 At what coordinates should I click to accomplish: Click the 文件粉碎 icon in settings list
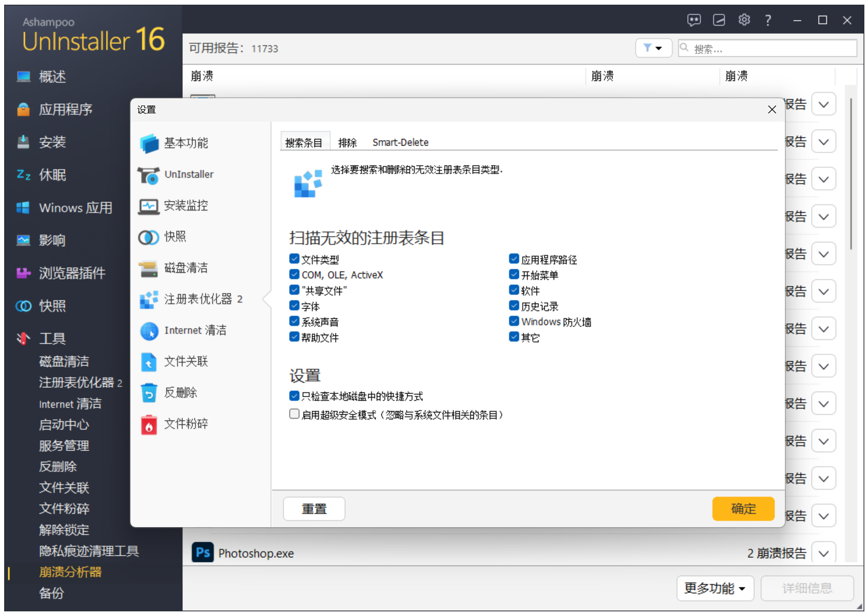(149, 424)
